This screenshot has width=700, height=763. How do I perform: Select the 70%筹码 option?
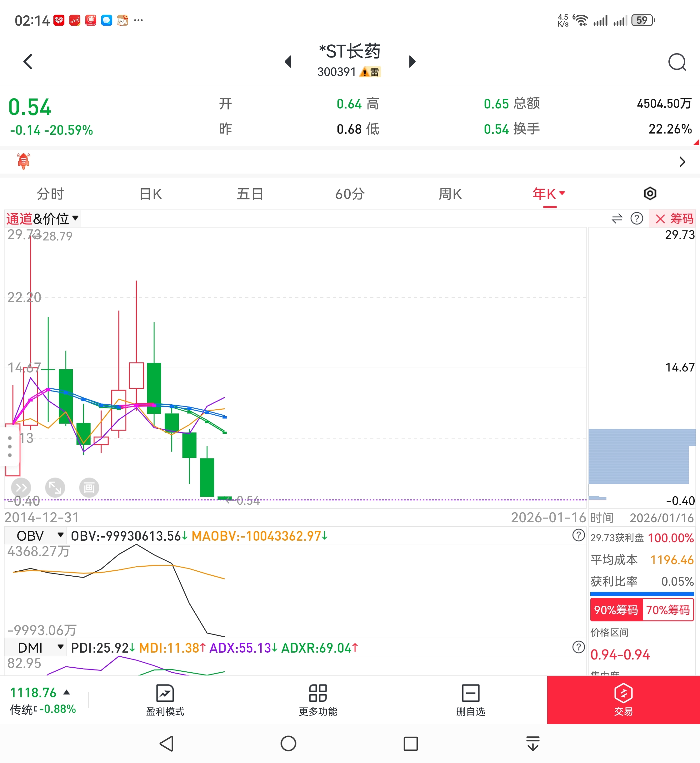tap(668, 610)
